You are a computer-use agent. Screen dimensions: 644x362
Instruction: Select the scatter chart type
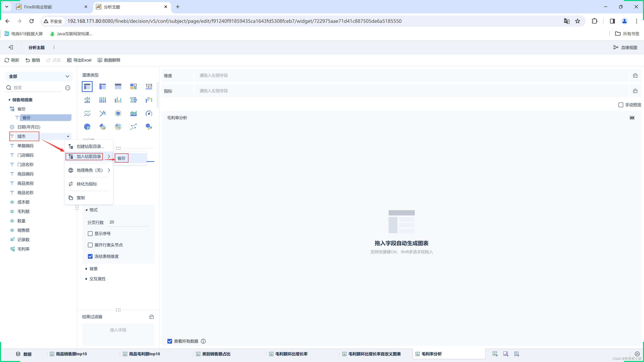point(133,127)
